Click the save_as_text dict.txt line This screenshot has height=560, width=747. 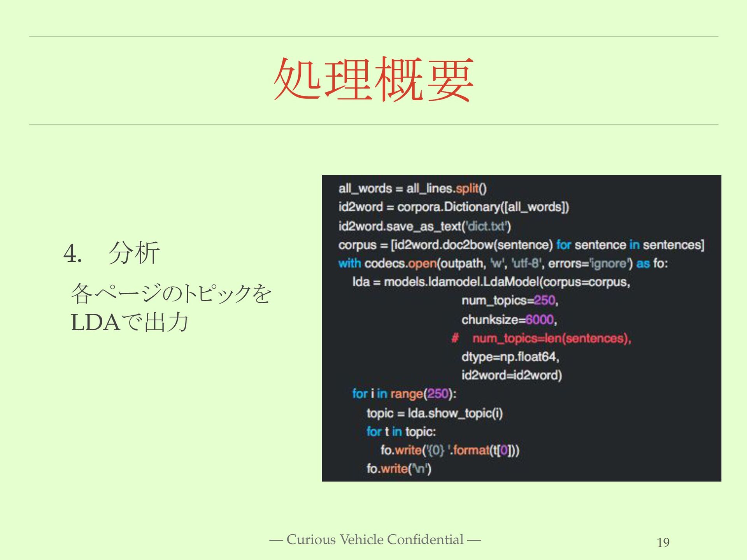point(424,226)
